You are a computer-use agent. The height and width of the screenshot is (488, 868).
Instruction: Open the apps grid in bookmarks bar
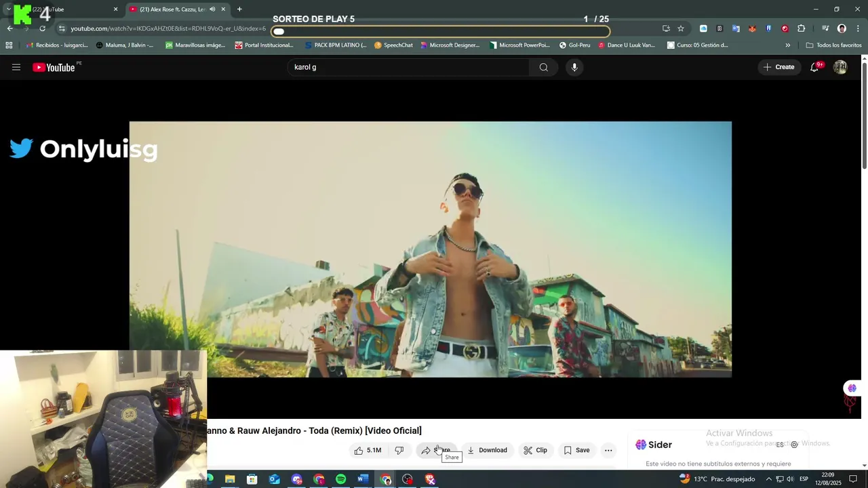9,45
